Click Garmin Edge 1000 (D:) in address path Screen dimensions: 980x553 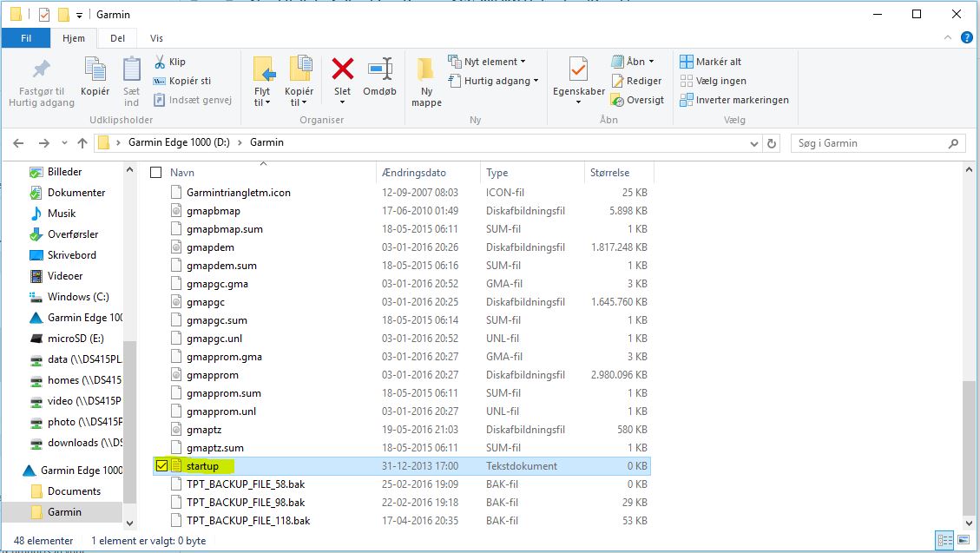click(179, 142)
